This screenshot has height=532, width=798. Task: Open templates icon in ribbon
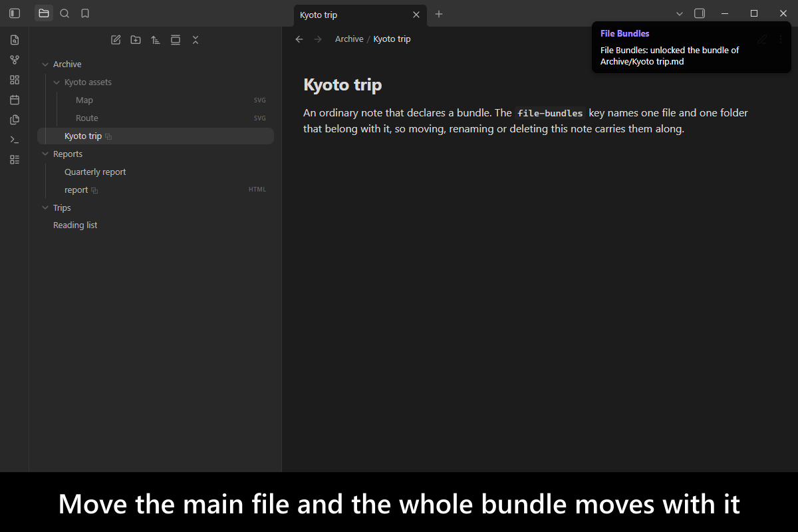tap(15, 120)
